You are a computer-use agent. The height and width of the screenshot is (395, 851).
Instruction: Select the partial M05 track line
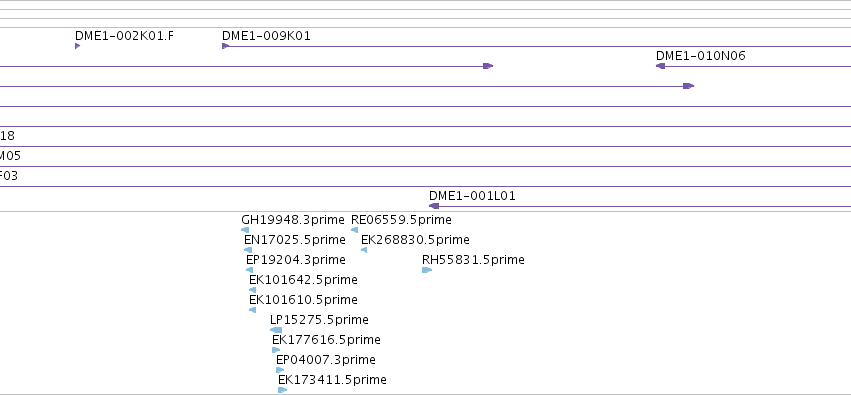pos(426,167)
